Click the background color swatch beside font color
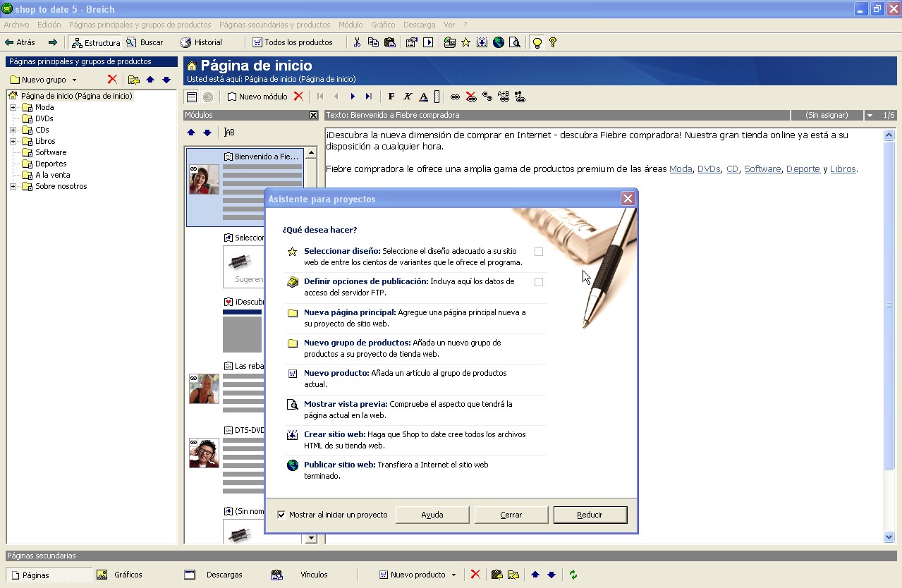The image size is (902, 588). [x=437, y=97]
